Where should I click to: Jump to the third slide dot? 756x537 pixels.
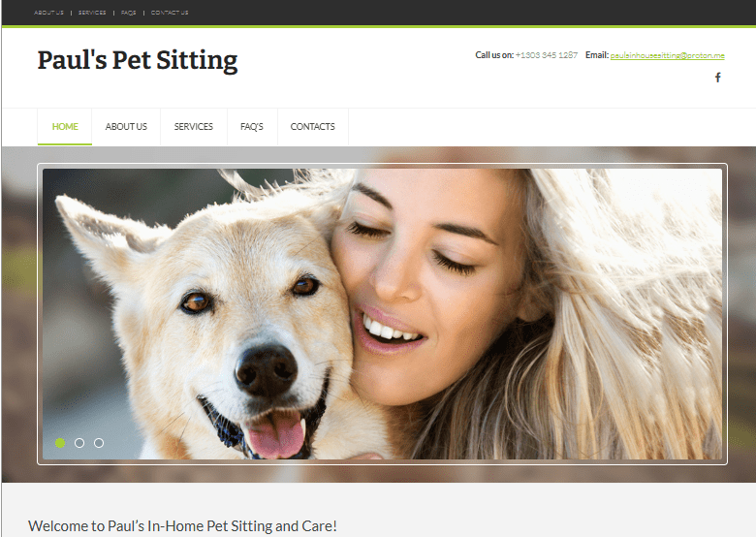[99, 443]
